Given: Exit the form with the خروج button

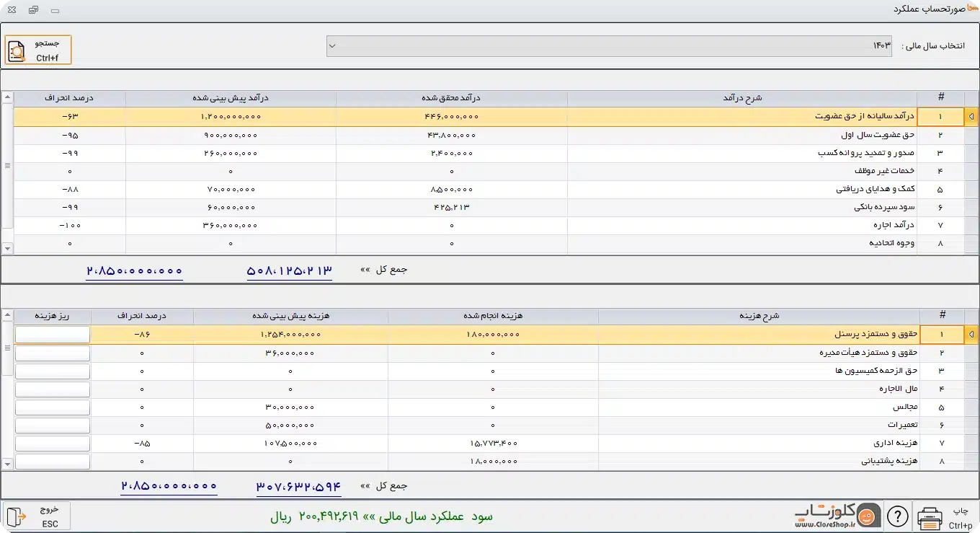Looking at the screenshot, I should 36,516.
